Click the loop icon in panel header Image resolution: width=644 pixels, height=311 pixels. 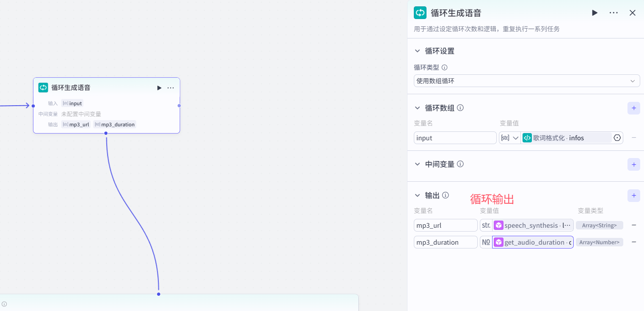(420, 13)
